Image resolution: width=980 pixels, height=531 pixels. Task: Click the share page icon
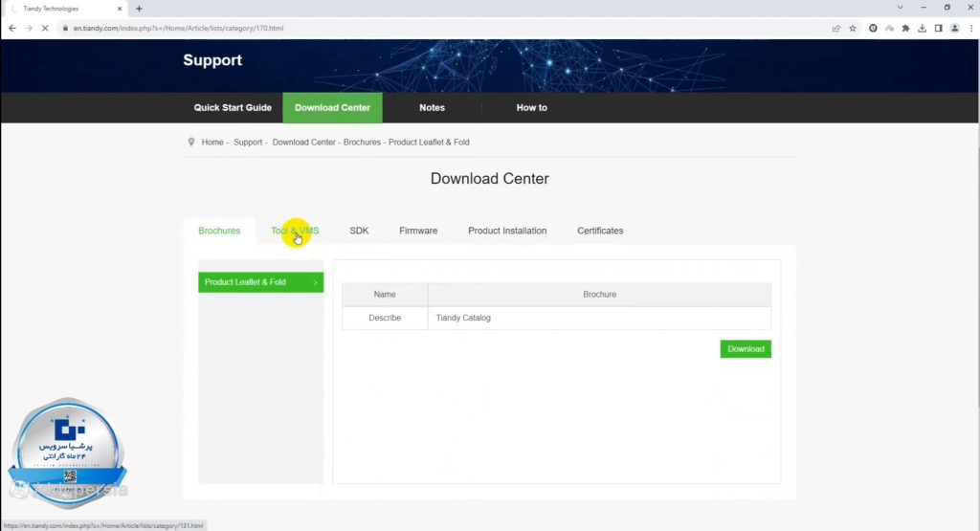click(836, 28)
